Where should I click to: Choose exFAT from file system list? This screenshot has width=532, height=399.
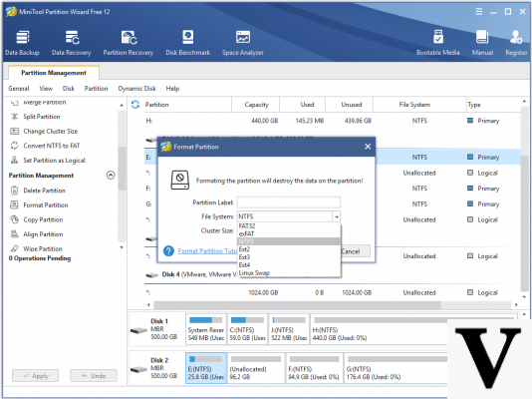289,233
